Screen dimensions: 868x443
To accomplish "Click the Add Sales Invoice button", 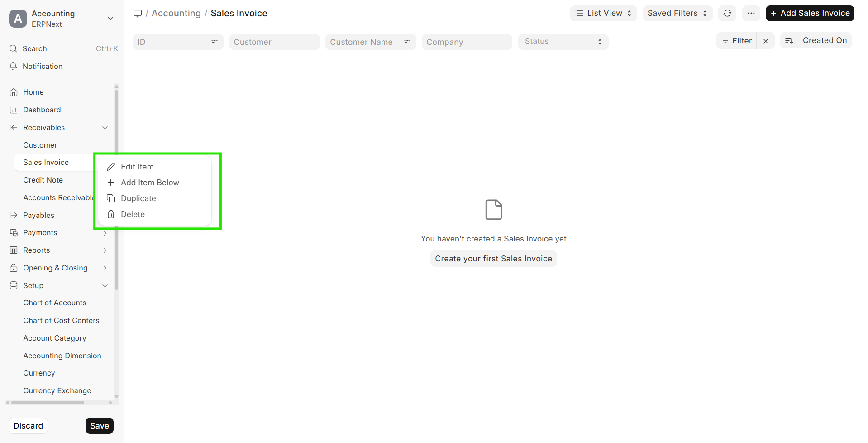I will [x=810, y=14].
